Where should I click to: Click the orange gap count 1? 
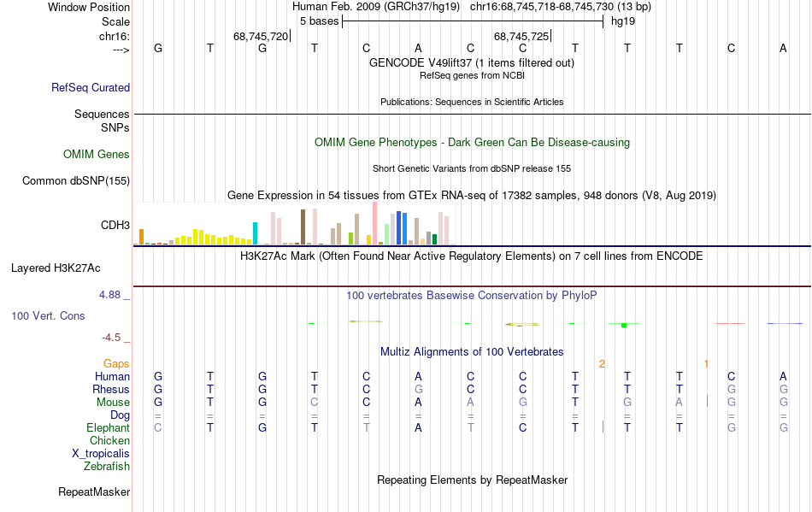pyautogui.click(x=706, y=364)
